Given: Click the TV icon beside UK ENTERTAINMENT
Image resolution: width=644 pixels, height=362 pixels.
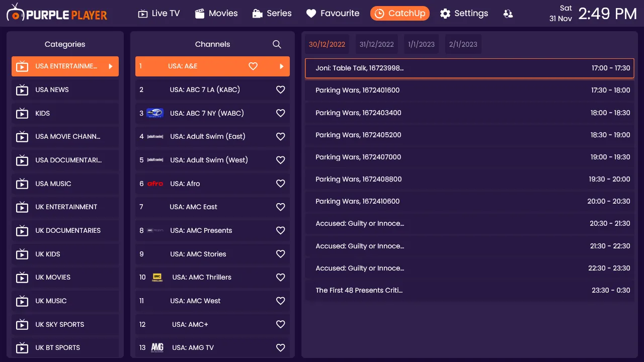Looking at the screenshot, I should coord(22,207).
